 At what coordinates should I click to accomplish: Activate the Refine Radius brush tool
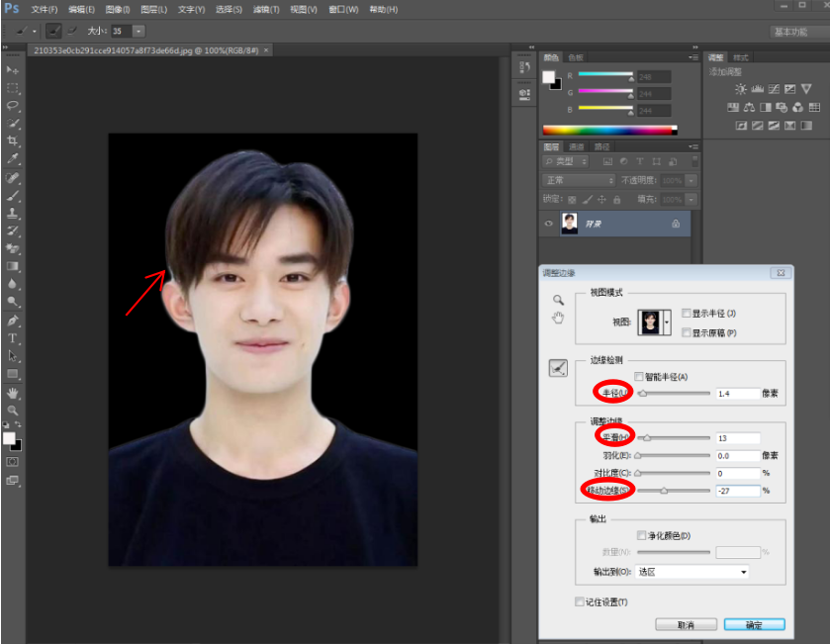click(x=558, y=365)
